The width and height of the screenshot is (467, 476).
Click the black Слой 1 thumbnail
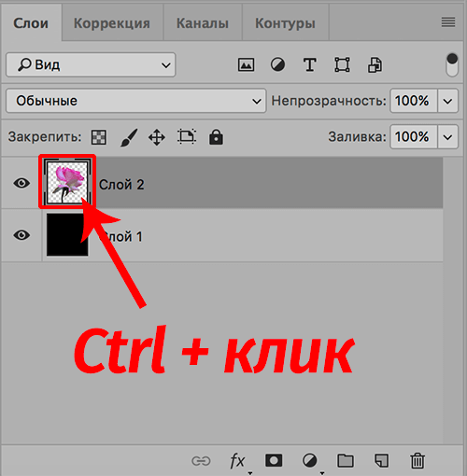click(67, 234)
